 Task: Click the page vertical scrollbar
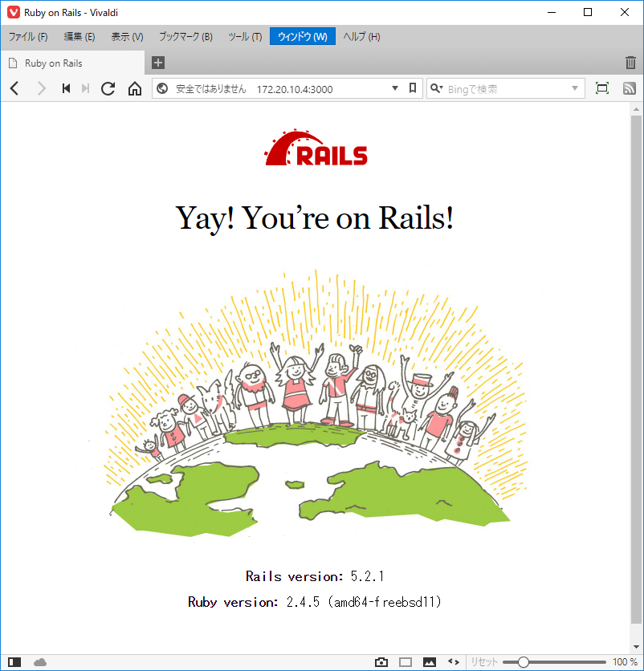(x=636, y=368)
